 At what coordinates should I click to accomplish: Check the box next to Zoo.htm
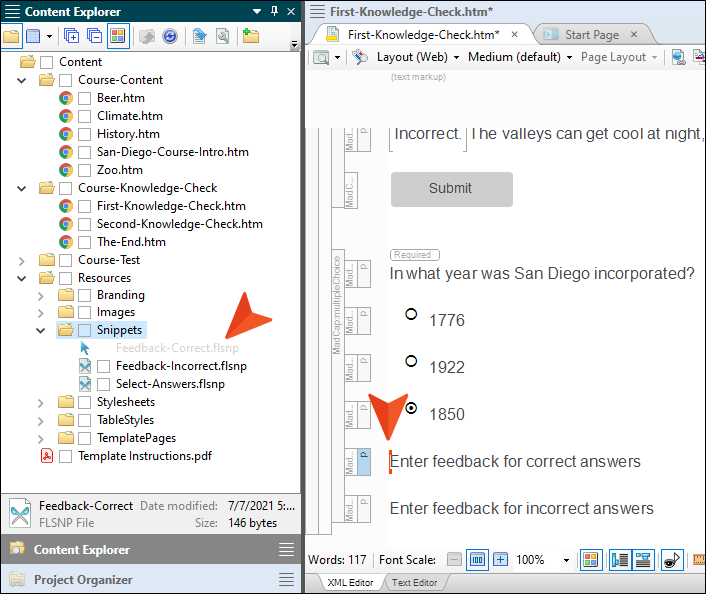pyautogui.click(x=84, y=170)
